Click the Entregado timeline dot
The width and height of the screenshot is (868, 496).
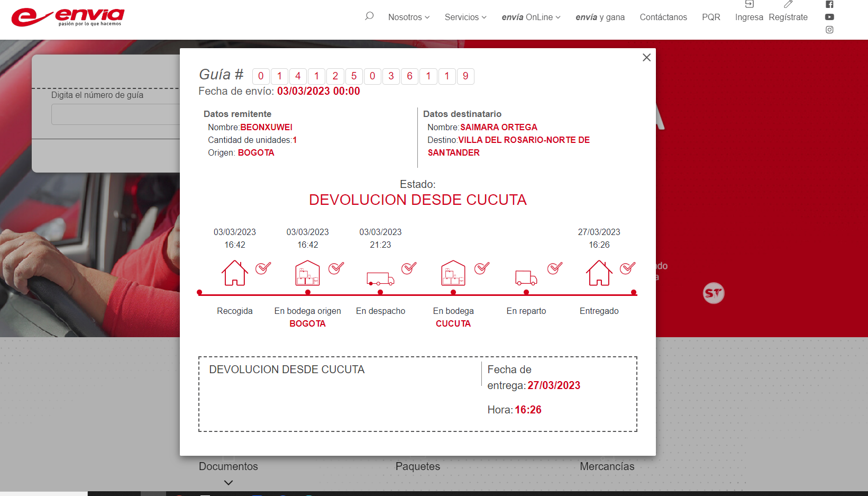[x=634, y=292]
